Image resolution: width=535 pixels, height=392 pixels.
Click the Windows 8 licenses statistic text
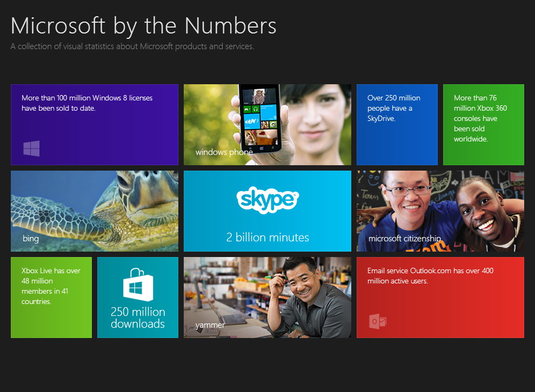point(87,103)
